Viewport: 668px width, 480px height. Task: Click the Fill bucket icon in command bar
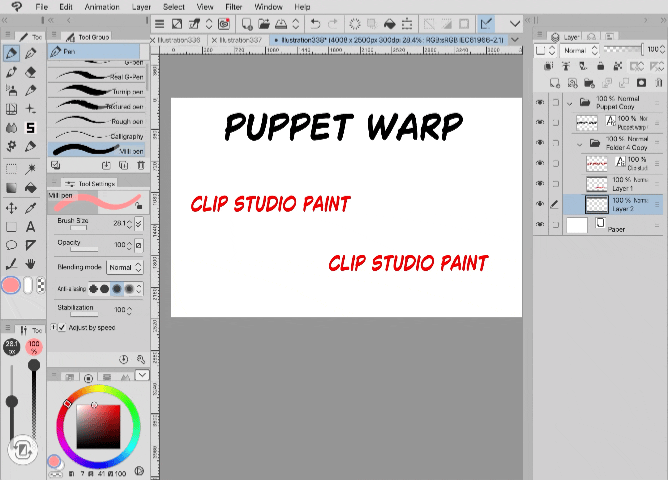(390, 24)
